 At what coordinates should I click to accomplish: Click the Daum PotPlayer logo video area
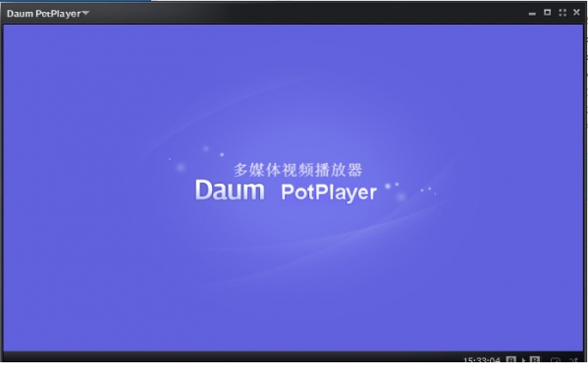point(293,188)
